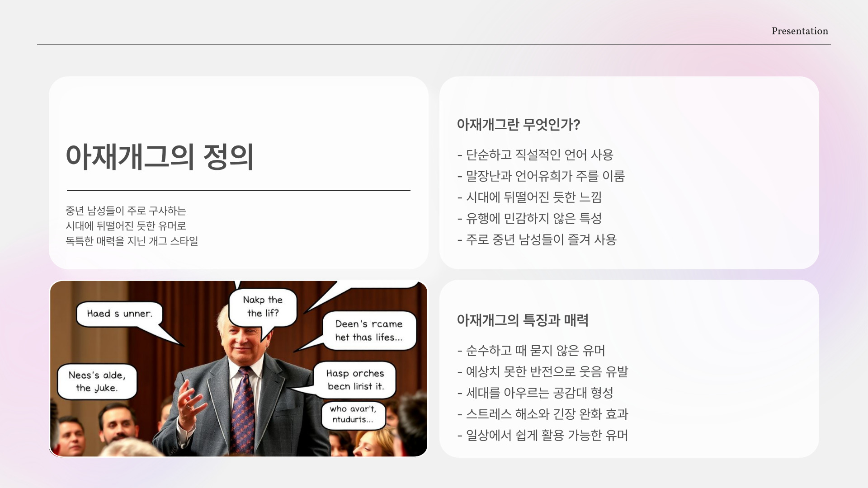Click the 'Nakp the the lif?' bubble
Screen dimensions: 868x488
tap(263, 306)
